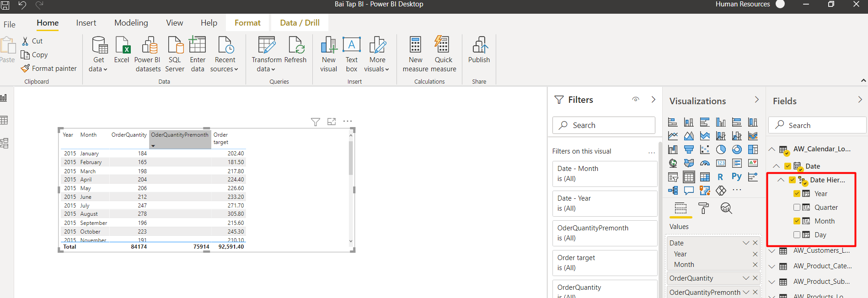Open the File menu
The width and height of the screenshot is (868, 298).
[x=10, y=24]
